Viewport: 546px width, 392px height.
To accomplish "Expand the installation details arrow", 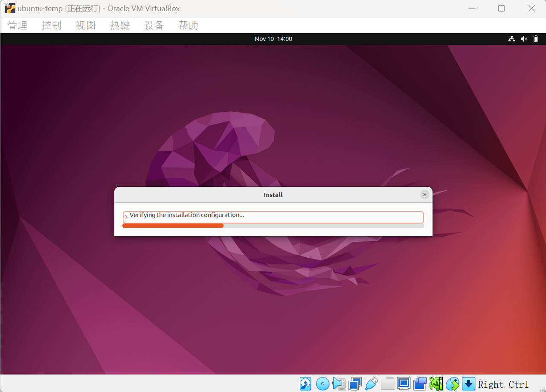I will [x=126, y=217].
